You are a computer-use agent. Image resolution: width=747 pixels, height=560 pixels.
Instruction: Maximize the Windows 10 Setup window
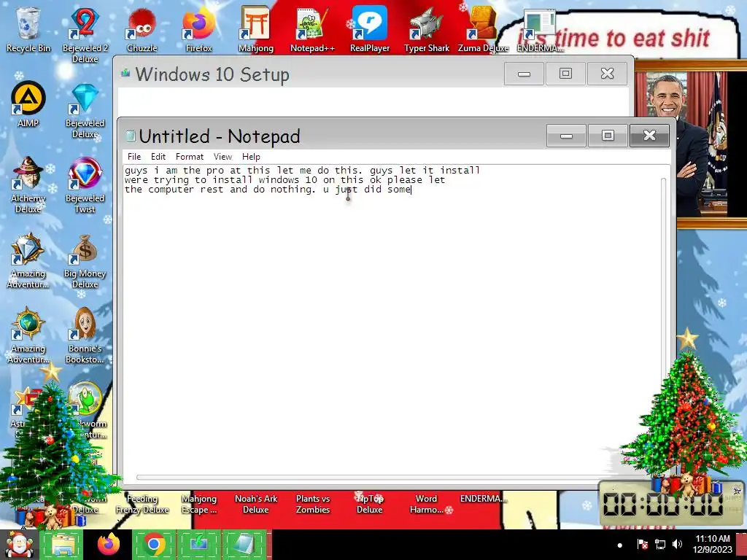(x=565, y=74)
